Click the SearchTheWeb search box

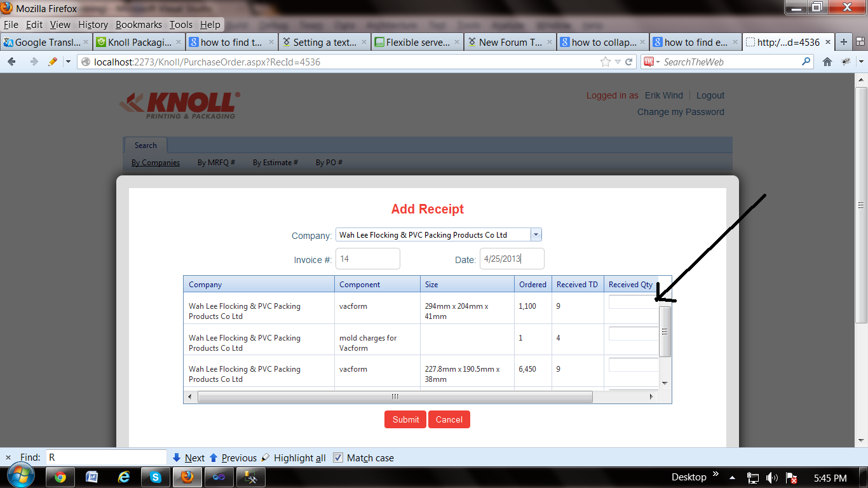tap(731, 62)
